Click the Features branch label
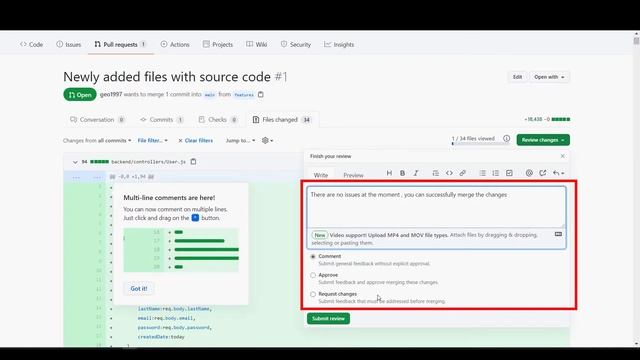The image size is (640, 360). click(244, 95)
